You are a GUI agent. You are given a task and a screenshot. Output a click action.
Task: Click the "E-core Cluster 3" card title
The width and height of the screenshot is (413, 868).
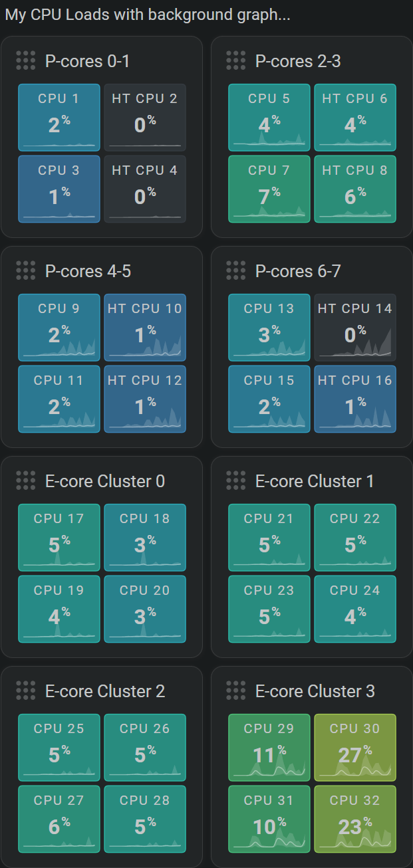315,691
